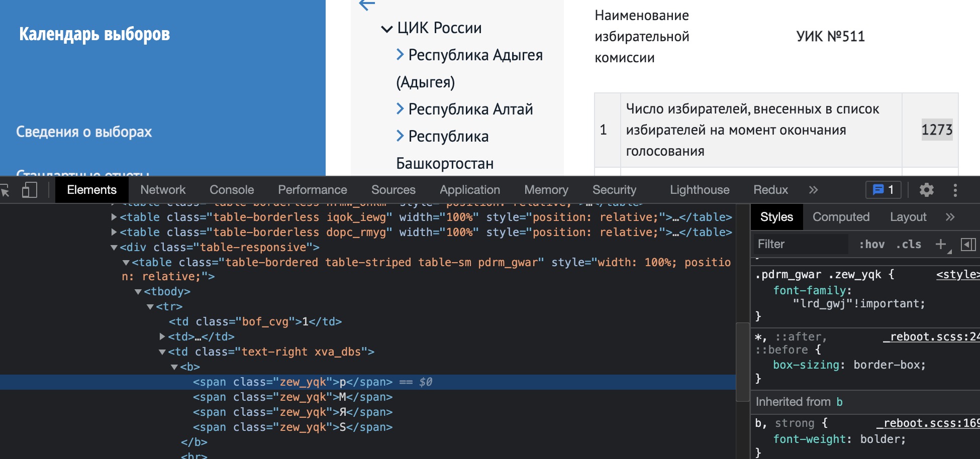980x459 pixels.
Task: Show more style pane tabs chevron
Action: click(949, 217)
